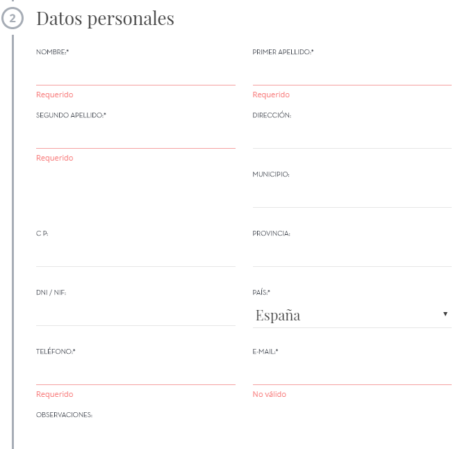Click the Observaciones label

tap(64, 415)
